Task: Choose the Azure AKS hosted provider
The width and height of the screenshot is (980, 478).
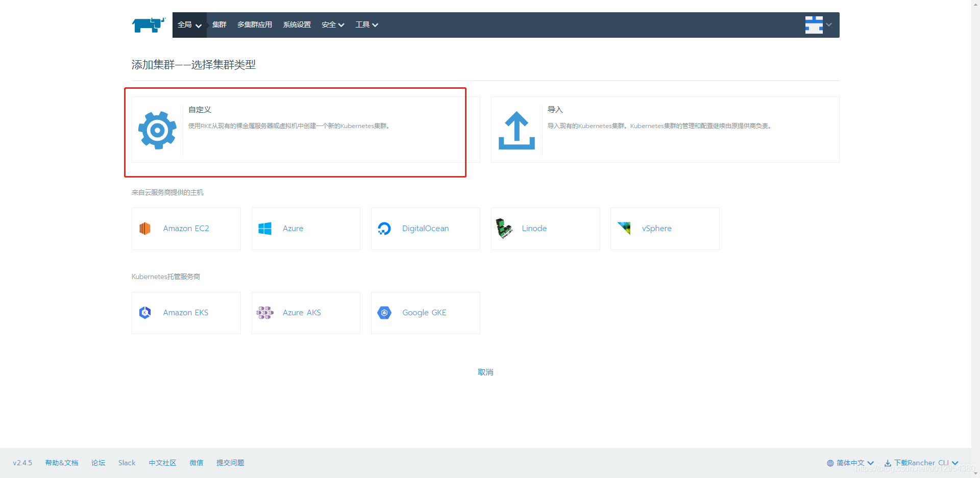Action: [306, 313]
